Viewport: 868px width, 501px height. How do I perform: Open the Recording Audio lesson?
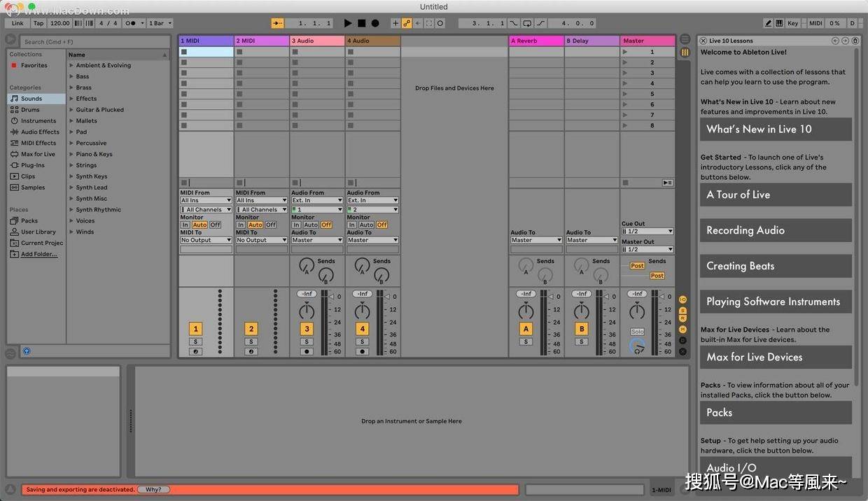[x=776, y=230]
